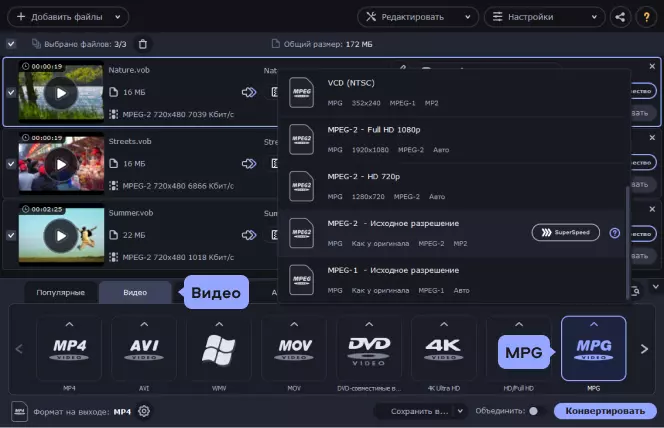Choose the MOV video format icon
664x428 pixels.
pos(294,351)
